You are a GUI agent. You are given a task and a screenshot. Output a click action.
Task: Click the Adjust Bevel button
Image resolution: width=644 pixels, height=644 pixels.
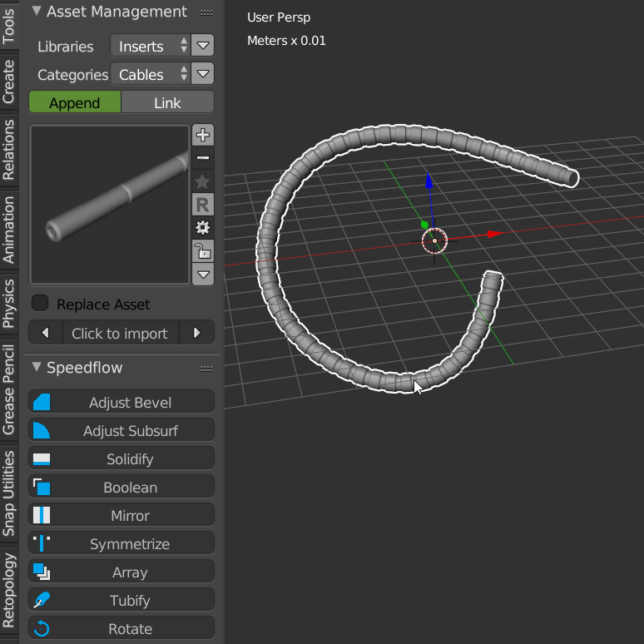tap(121, 402)
